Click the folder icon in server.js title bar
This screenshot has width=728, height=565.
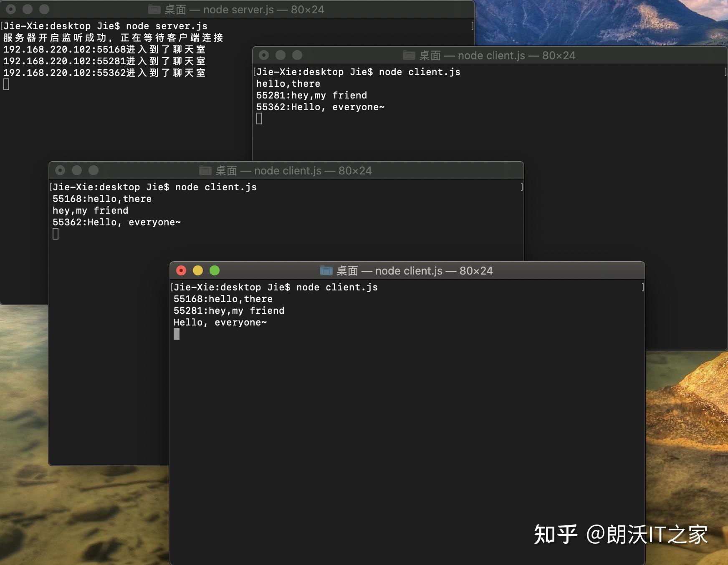pyautogui.click(x=154, y=9)
